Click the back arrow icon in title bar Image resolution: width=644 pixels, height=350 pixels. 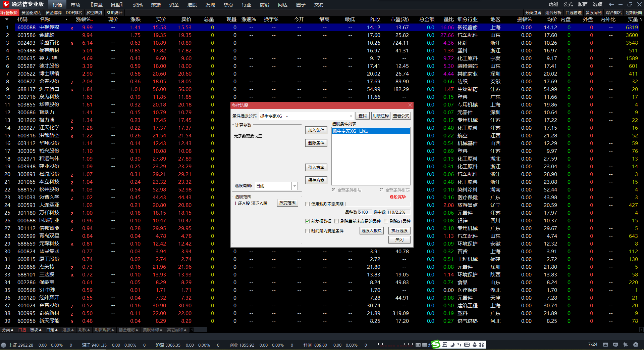pyautogui.click(x=611, y=4)
